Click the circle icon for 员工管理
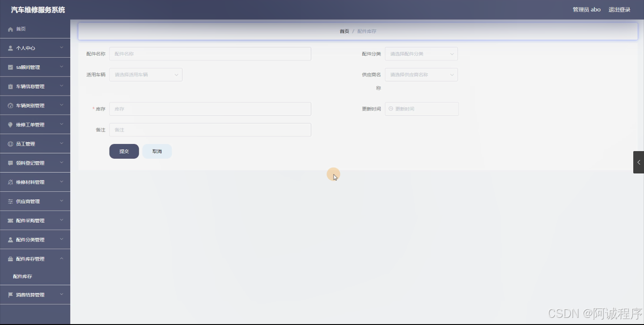This screenshot has width=644, height=325. (10, 144)
